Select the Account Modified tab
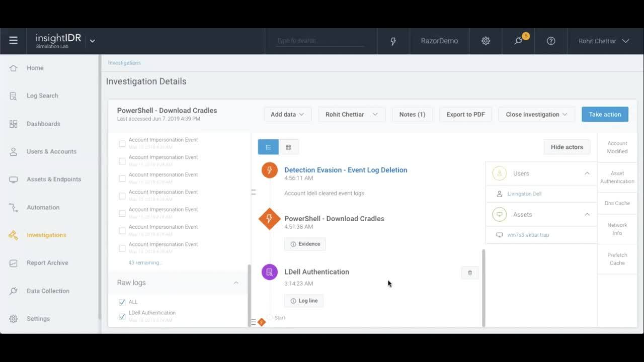644x362 pixels. click(x=617, y=147)
